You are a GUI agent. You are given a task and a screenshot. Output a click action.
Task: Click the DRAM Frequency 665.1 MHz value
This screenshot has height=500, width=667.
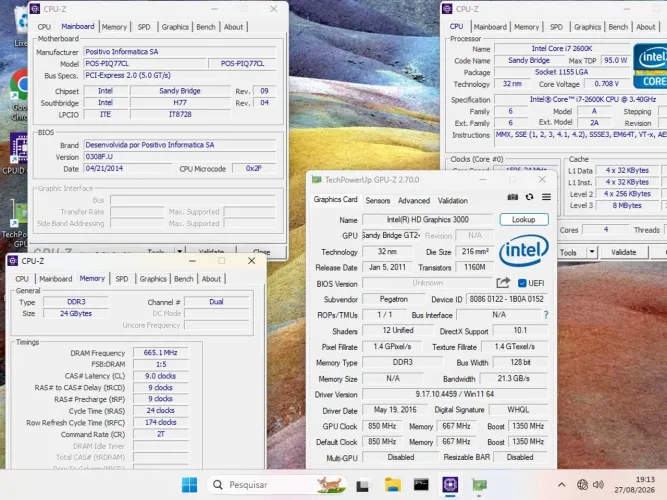[160, 352]
